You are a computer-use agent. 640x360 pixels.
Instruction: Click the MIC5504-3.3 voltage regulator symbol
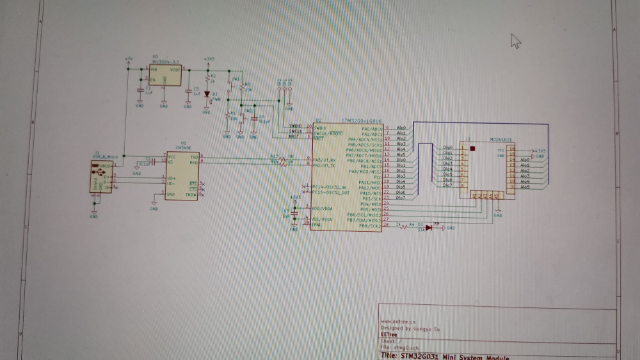(x=165, y=75)
